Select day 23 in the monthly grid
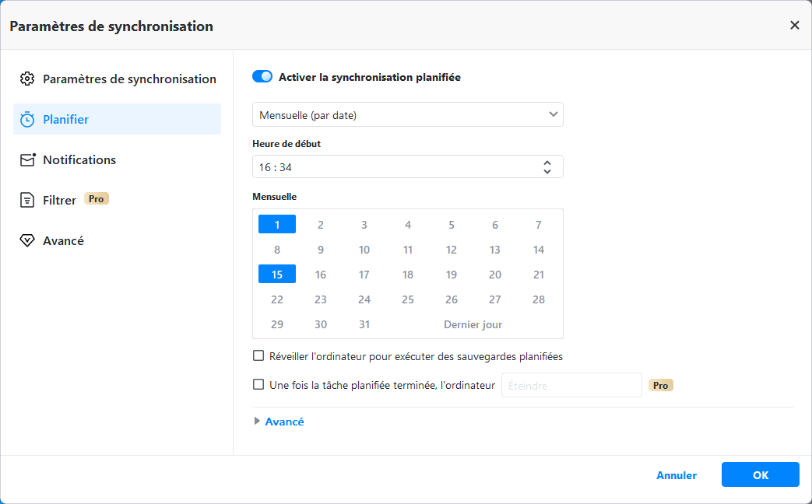Image resolution: width=812 pixels, height=504 pixels. 321,299
